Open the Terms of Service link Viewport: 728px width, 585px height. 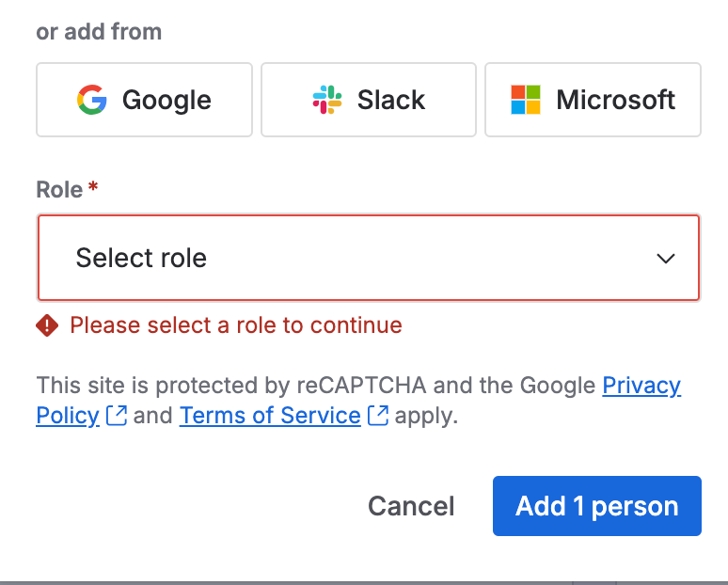coord(270,416)
